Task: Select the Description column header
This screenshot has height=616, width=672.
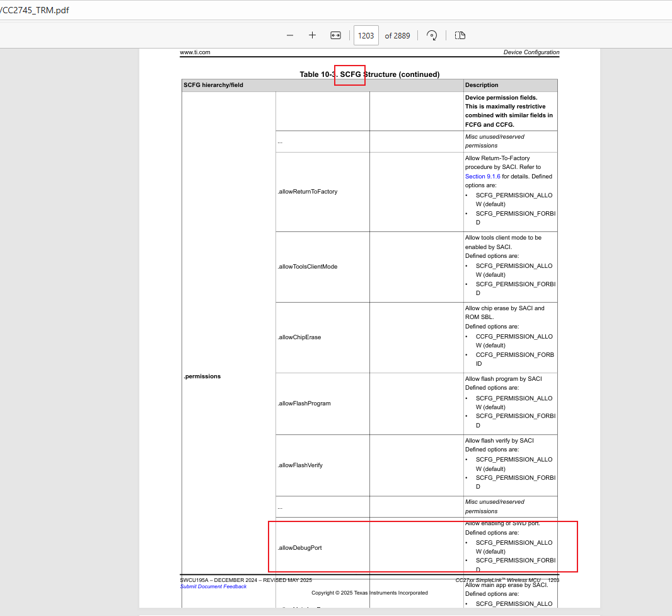Action: 511,85
